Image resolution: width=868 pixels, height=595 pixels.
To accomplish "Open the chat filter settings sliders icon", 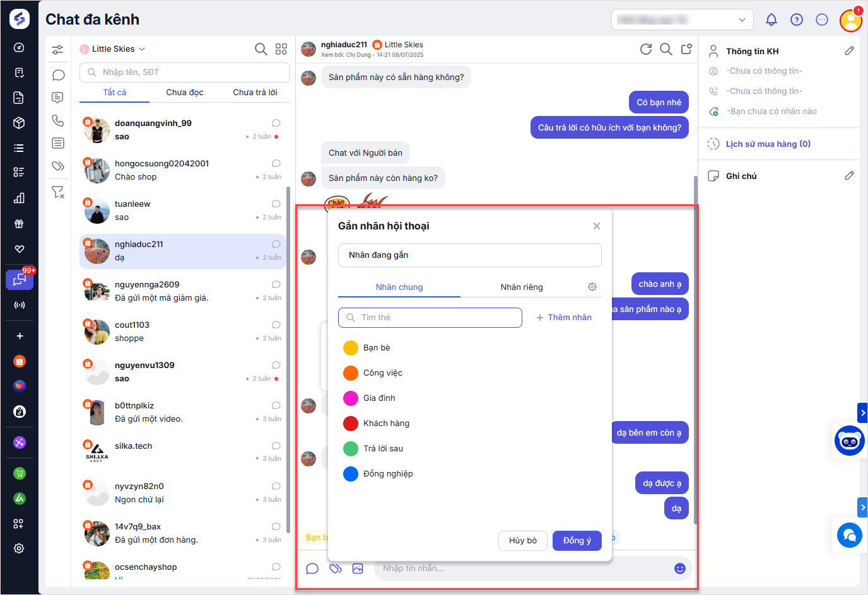I will pyautogui.click(x=57, y=49).
